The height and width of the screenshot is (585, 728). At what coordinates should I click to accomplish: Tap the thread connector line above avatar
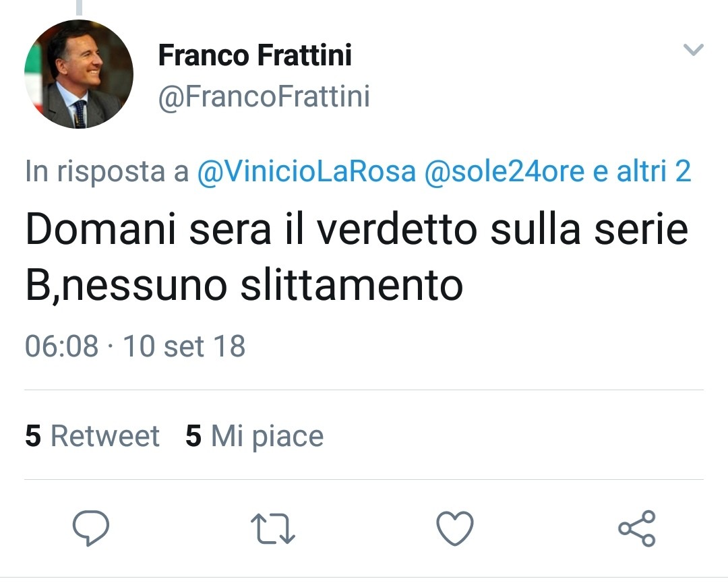pos(79,7)
